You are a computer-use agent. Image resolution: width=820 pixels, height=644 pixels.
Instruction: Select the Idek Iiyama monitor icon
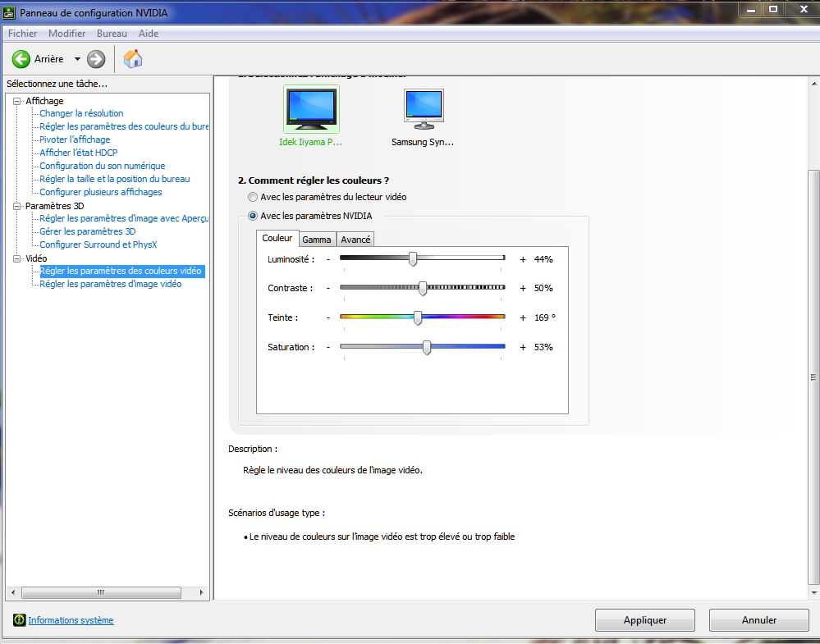311,109
